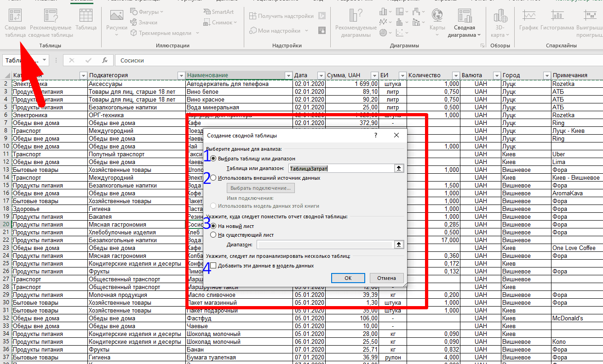Open Рекомендуемые сводные таблицы
Image resolution: width=603 pixels, height=364 pixels.
(51, 23)
